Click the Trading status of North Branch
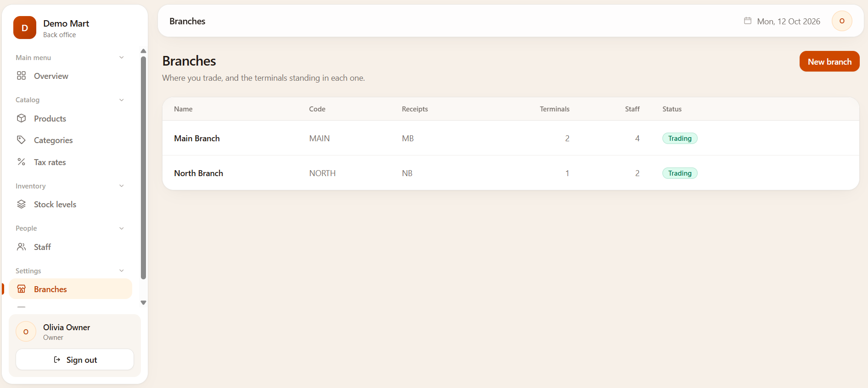868x388 pixels. click(680, 173)
